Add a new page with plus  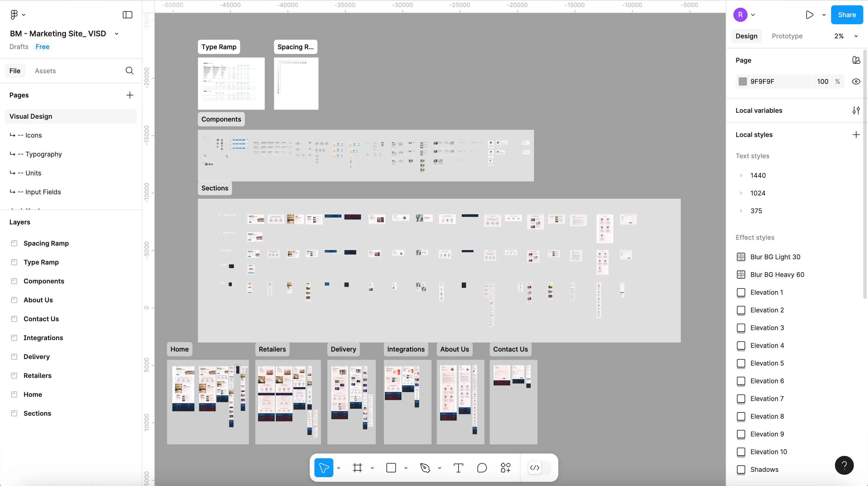pos(130,95)
